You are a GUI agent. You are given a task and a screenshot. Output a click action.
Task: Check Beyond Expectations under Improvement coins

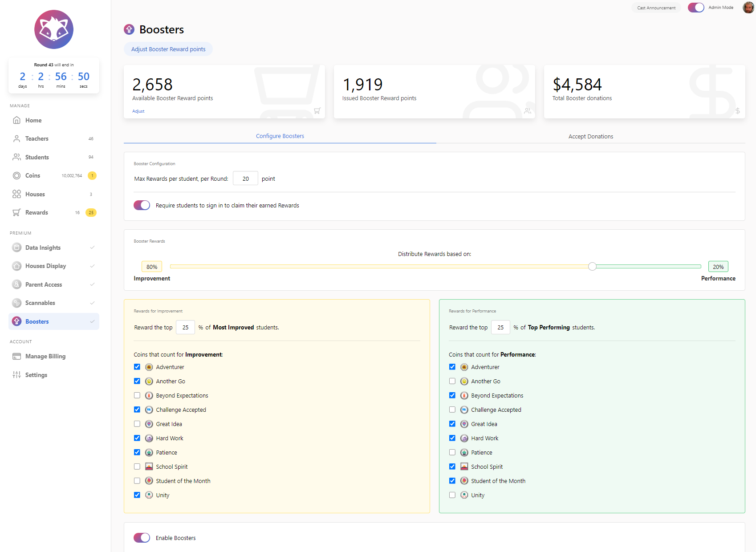137,395
